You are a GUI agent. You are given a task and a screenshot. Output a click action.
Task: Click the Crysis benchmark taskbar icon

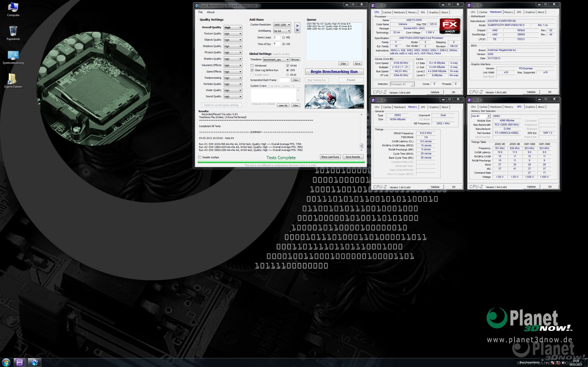click(x=34, y=362)
